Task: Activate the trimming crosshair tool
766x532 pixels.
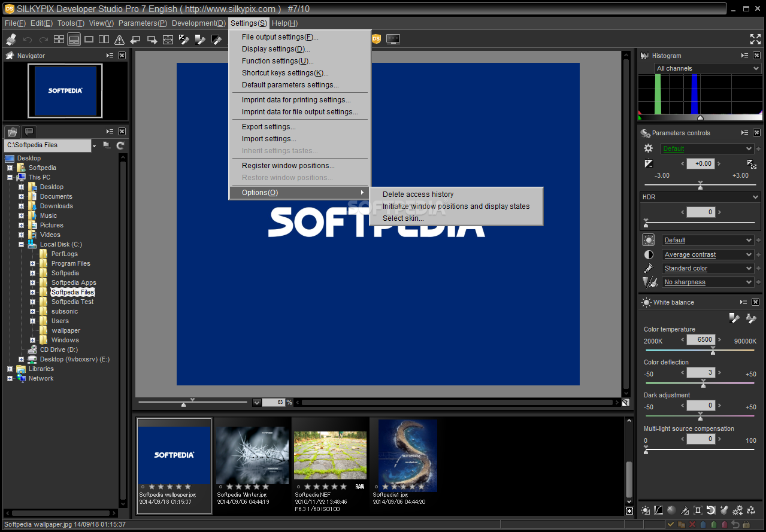Action: (x=168, y=40)
